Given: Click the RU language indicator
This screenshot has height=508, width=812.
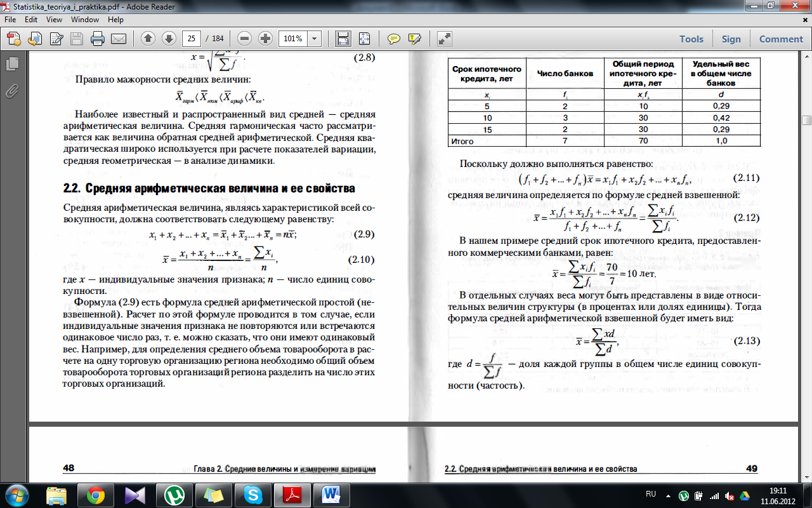Looking at the screenshot, I should click(650, 494).
